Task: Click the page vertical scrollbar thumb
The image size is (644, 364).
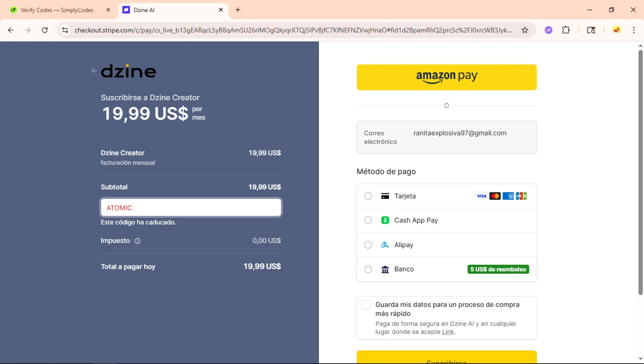Action: tap(641, 172)
